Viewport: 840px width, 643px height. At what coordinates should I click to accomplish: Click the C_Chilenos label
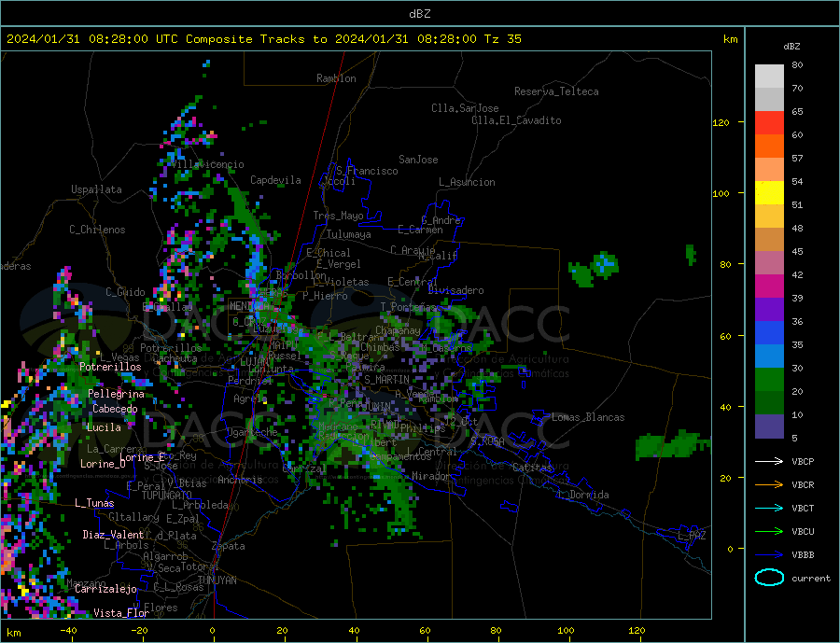tap(97, 230)
